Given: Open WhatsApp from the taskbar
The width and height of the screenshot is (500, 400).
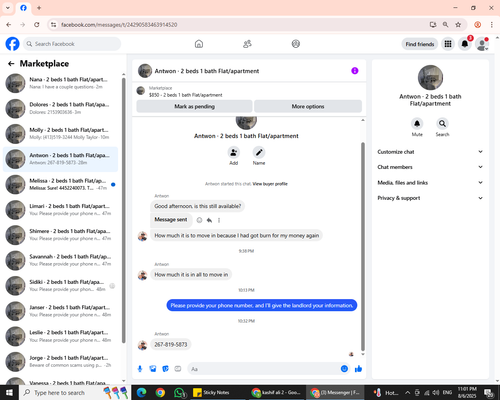Looking at the screenshot, I should point(179,393).
